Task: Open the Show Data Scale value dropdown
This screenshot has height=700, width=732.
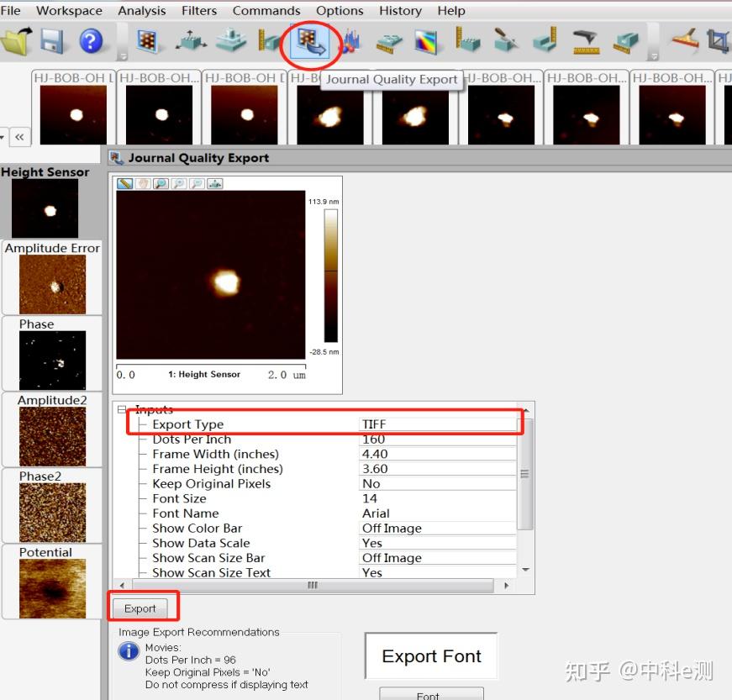Action: point(438,543)
